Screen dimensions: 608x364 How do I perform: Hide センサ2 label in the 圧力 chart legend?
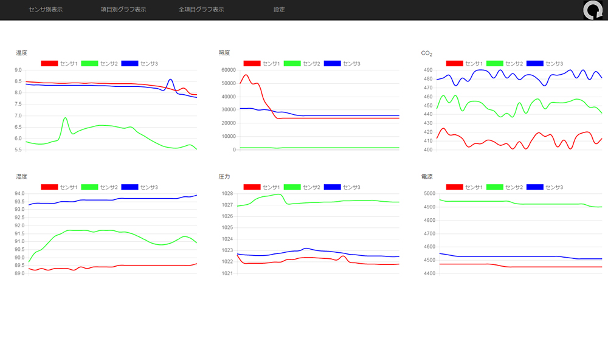click(x=311, y=187)
